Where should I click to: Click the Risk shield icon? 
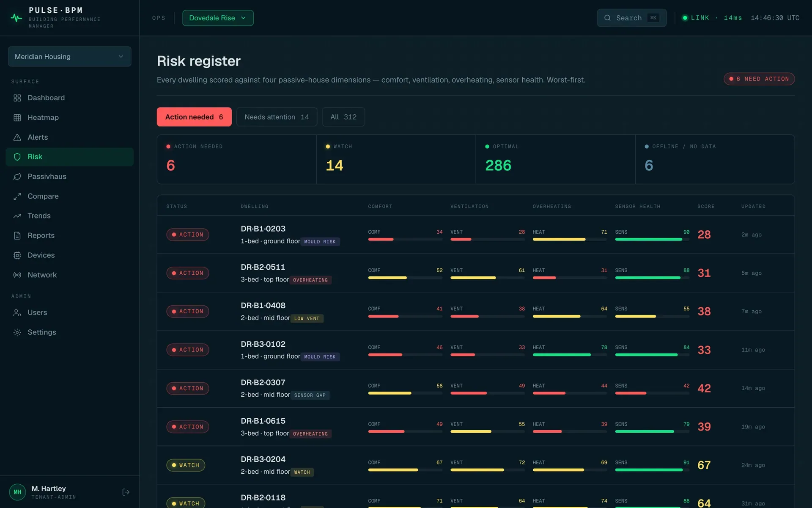tap(17, 157)
